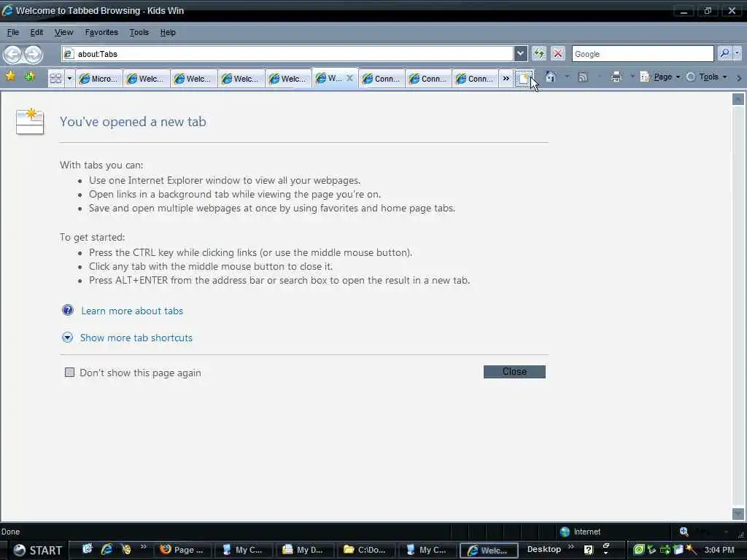
Task: Click the Desktop toolbar label
Action: (544, 549)
